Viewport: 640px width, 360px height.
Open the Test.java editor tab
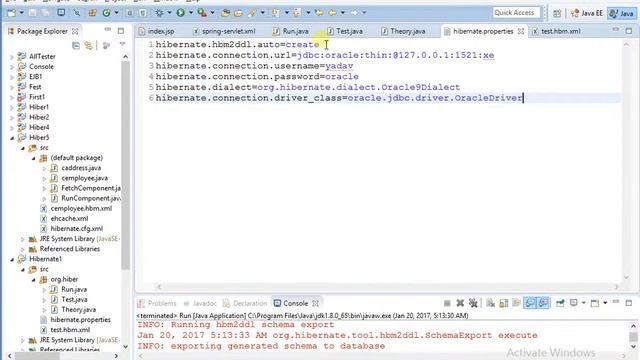click(345, 31)
